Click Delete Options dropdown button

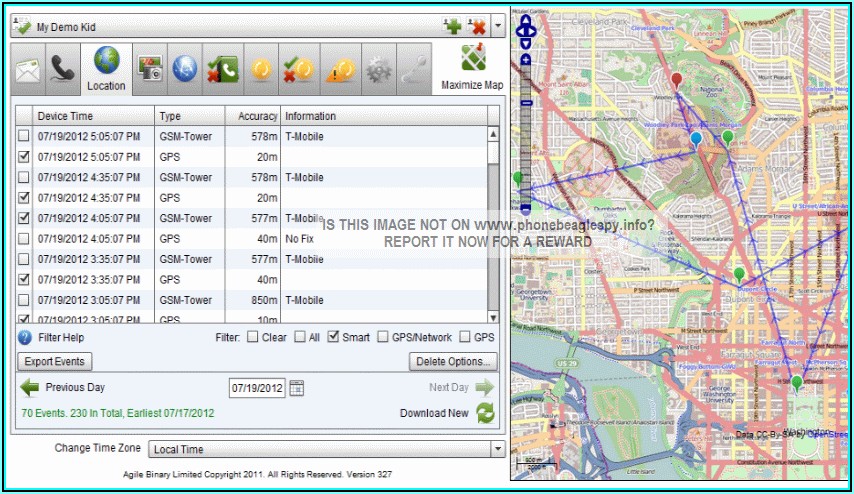(x=452, y=361)
